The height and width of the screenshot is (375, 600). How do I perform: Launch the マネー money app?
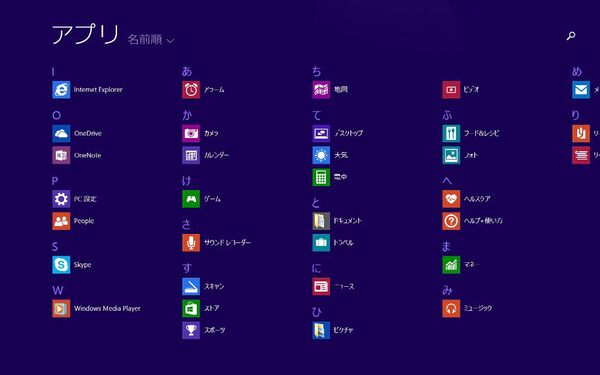pyautogui.click(x=461, y=264)
